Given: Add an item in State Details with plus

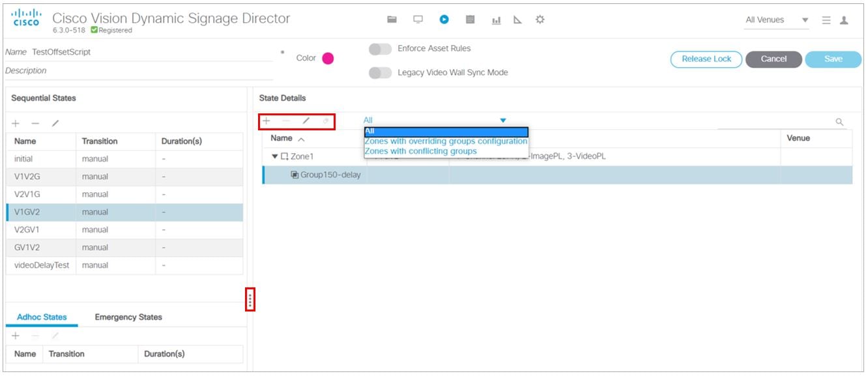Looking at the screenshot, I should tap(267, 121).
